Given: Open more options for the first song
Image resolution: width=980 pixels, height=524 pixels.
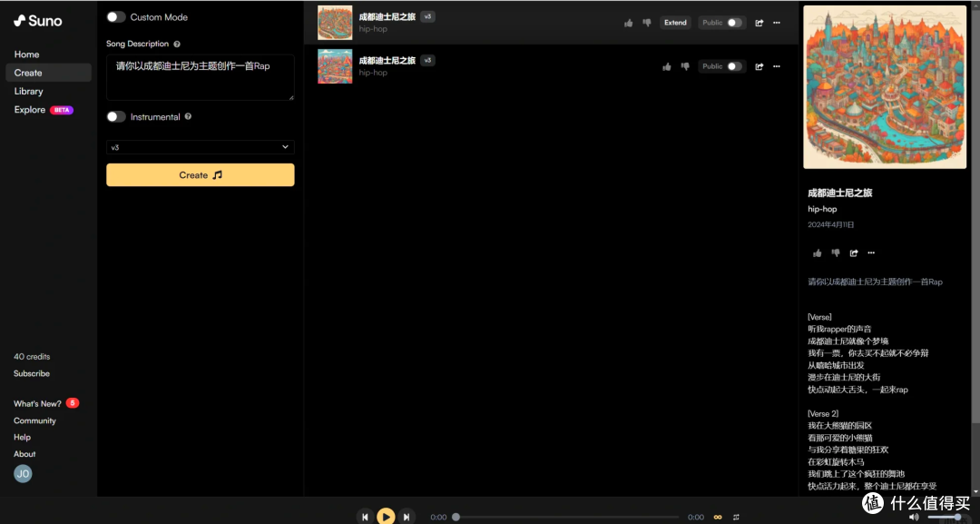Looking at the screenshot, I should pyautogui.click(x=776, y=23).
